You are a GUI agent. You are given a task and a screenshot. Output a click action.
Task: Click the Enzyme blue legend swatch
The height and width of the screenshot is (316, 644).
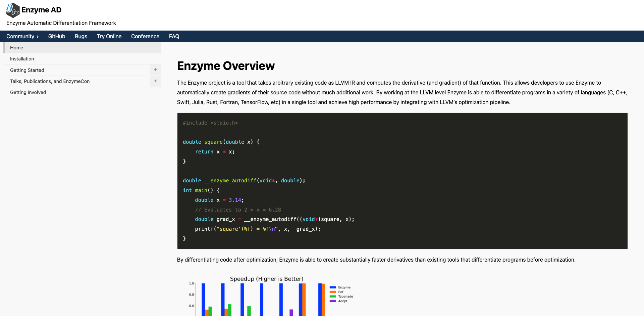click(333, 287)
